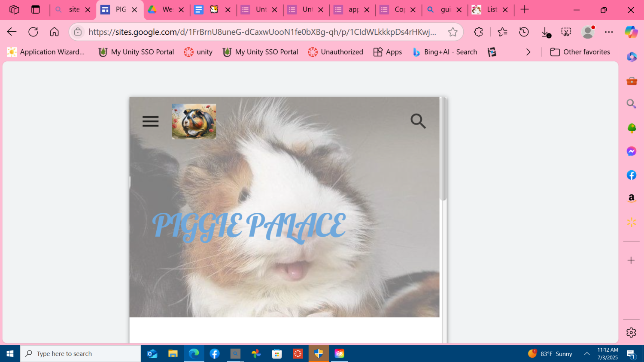Refresh the current page
Viewport: 644px width, 362px height.
pos(33,32)
